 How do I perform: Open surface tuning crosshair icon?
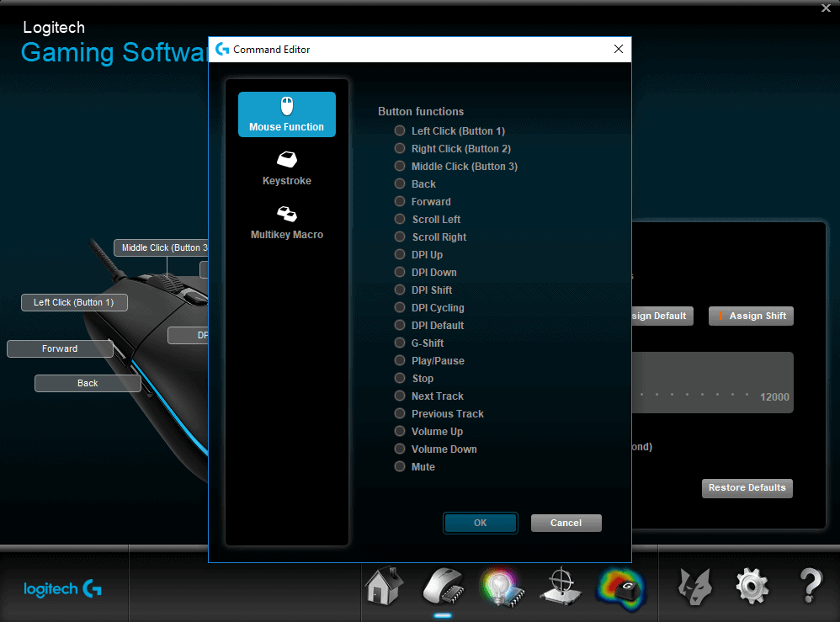click(561, 587)
